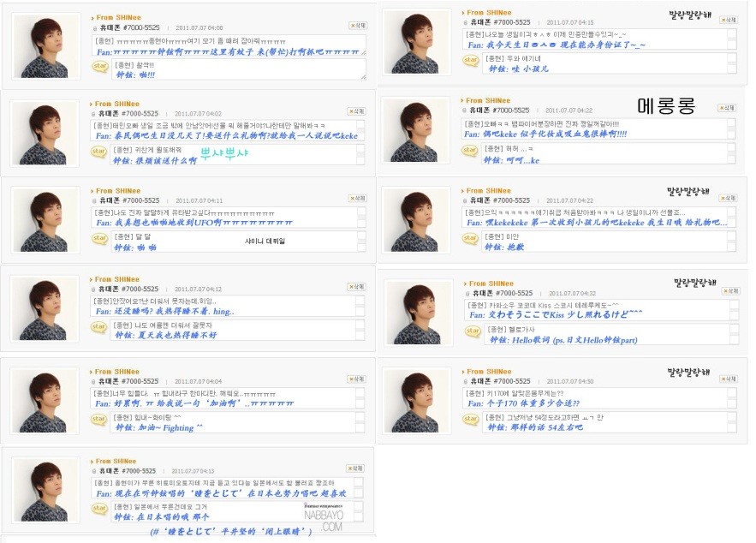The width and height of the screenshot is (756, 543).
Task: Click the arrow icon before From SHINee at 04:04
Action: coord(92,372)
